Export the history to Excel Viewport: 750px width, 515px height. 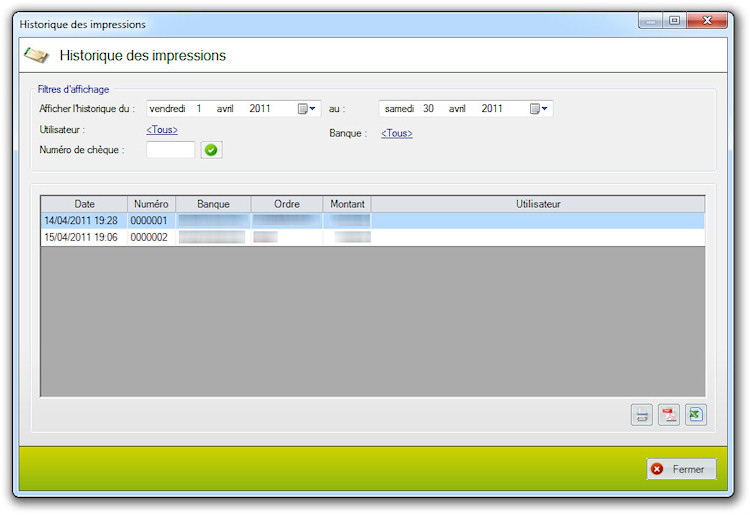[x=695, y=415]
